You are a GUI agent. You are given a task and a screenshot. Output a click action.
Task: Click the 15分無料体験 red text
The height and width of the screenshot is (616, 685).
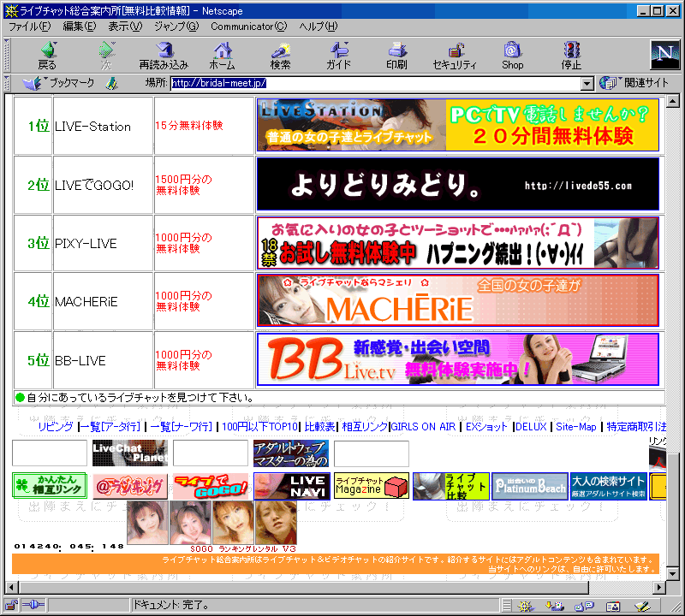click(189, 125)
